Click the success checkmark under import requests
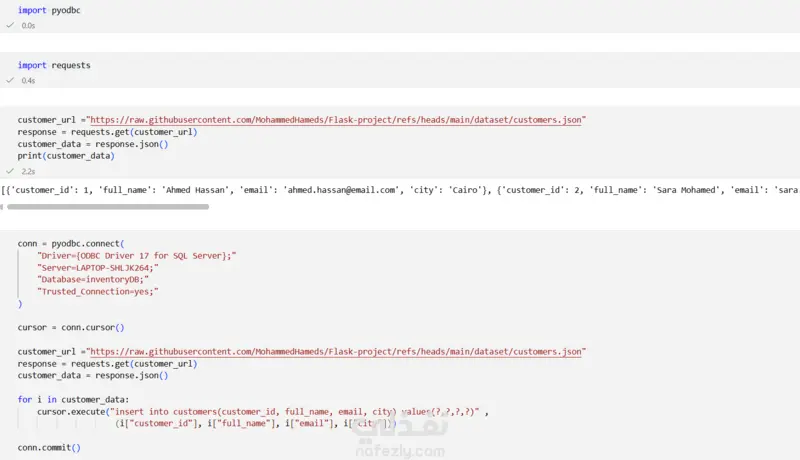Screen dimensions: 800x460 pyautogui.click(x=10, y=80)
